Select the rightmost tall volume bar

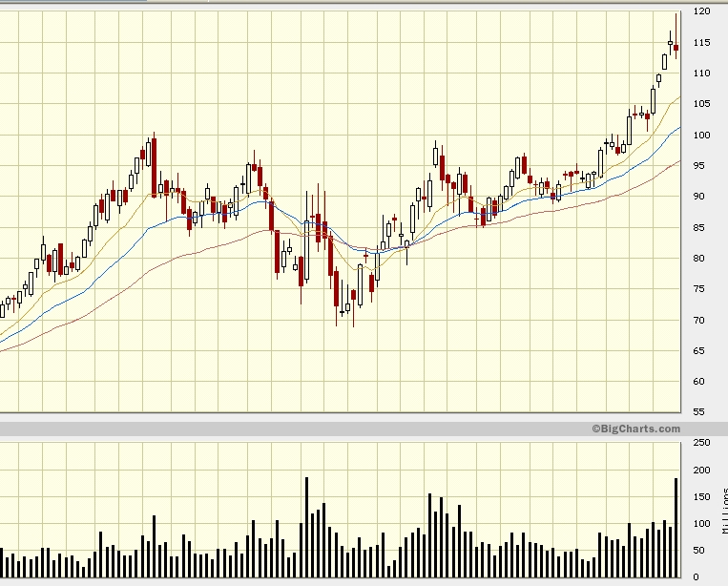pos(676,527)
